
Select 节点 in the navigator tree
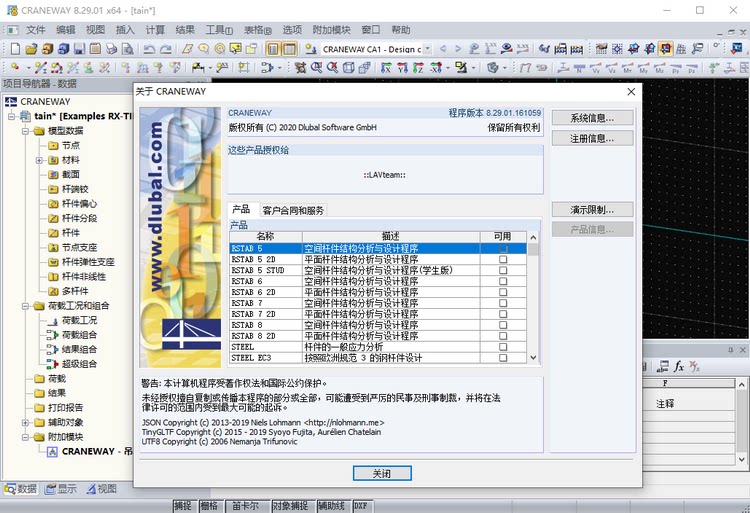pyautogui.click(x=71, y=145)
